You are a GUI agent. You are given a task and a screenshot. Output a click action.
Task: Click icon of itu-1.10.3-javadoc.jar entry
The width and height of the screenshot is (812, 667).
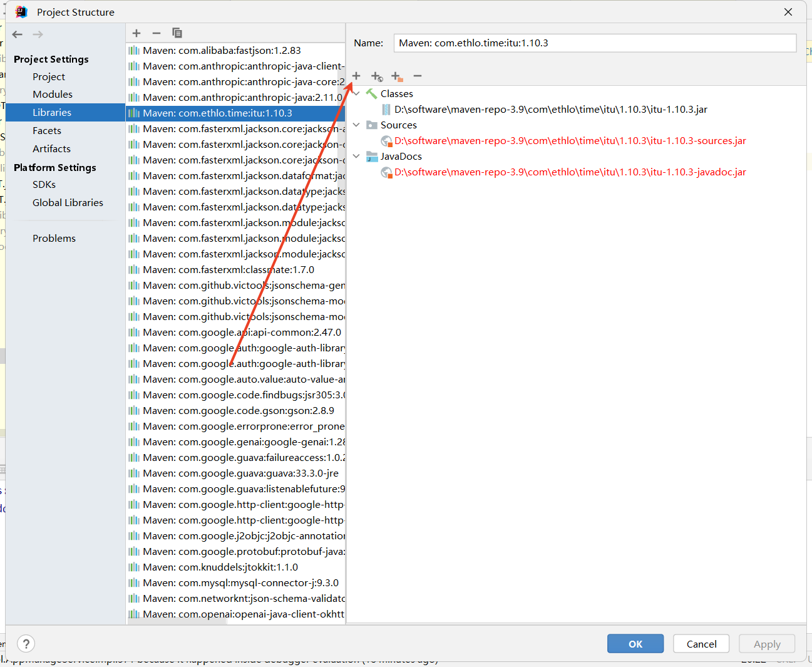point(386,172)
